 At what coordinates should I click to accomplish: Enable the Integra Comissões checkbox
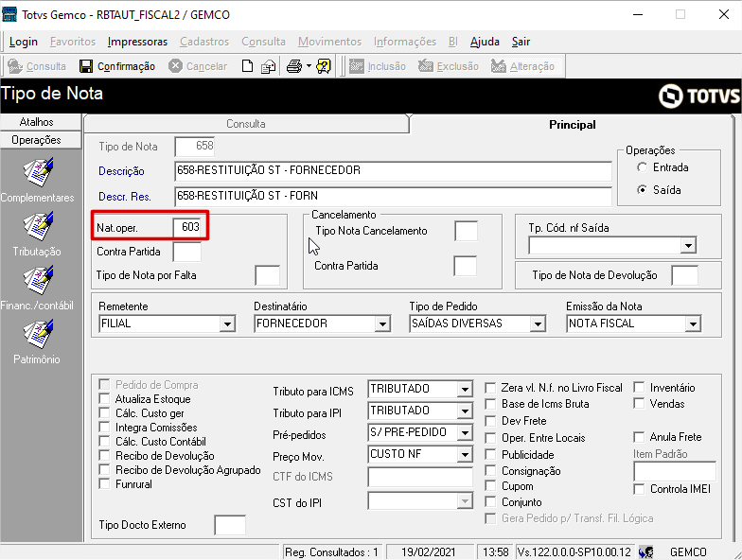(x=104, y=428)
